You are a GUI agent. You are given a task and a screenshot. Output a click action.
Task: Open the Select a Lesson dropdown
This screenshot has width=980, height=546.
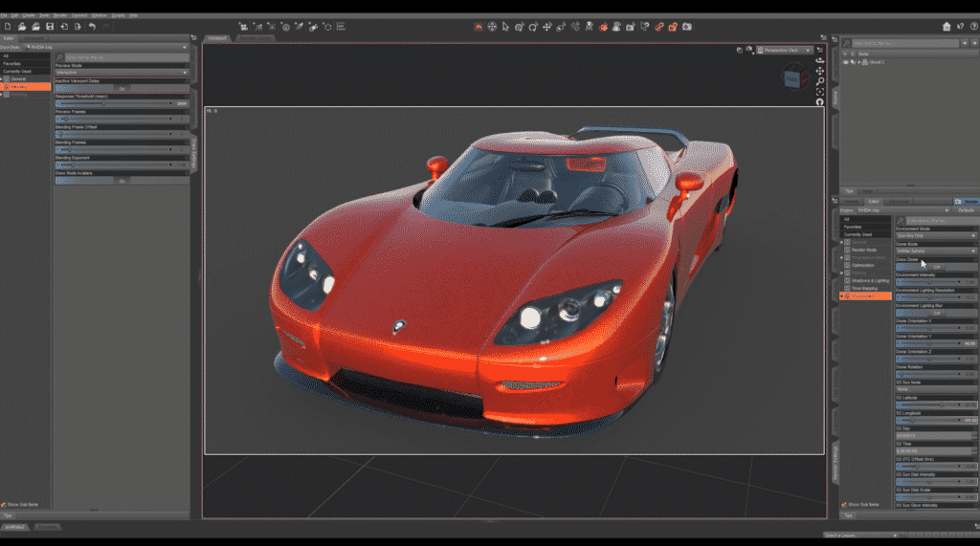(860, 535)
